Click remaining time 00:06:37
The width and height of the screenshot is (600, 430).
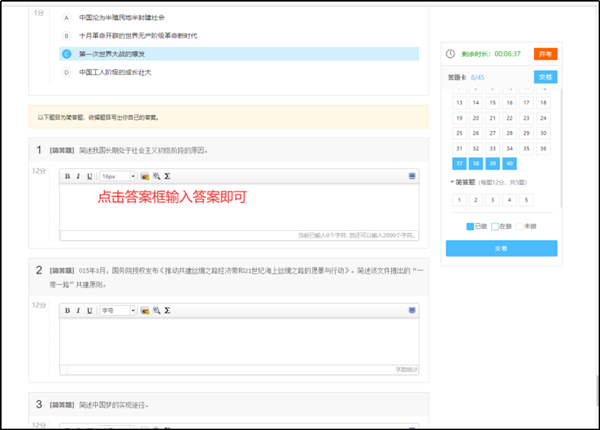coord(507,54)
